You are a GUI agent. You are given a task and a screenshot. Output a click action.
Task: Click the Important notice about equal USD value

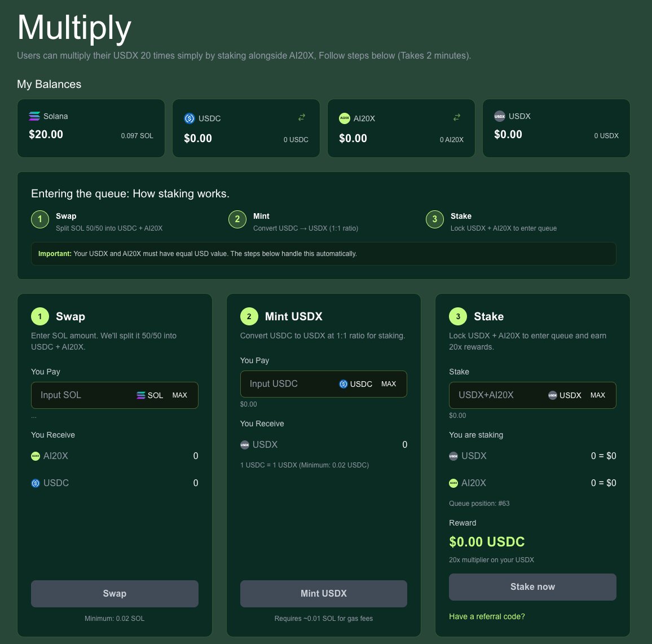324,254
